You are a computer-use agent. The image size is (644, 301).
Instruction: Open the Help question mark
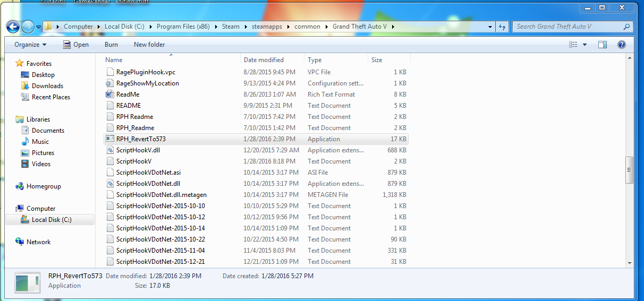point(622,45)
